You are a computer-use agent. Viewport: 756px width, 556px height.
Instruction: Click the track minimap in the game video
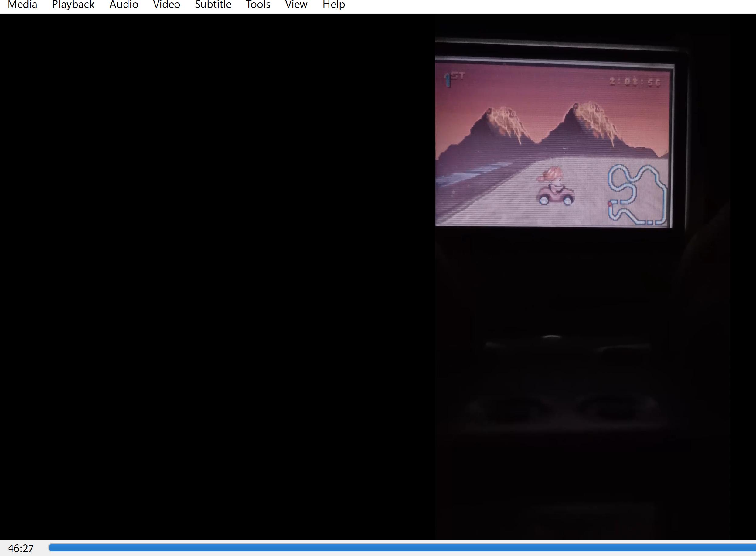coord(637,194)
